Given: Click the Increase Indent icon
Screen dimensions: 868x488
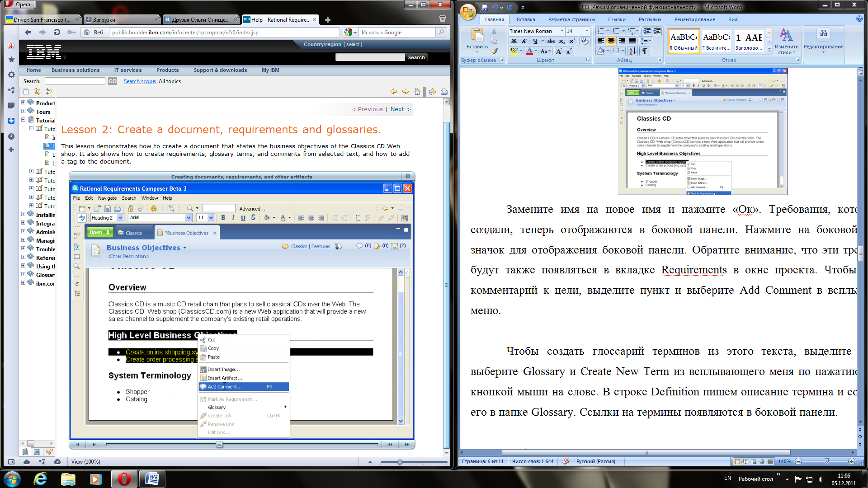Looking at the screenshot, I should tap(657, 31).
